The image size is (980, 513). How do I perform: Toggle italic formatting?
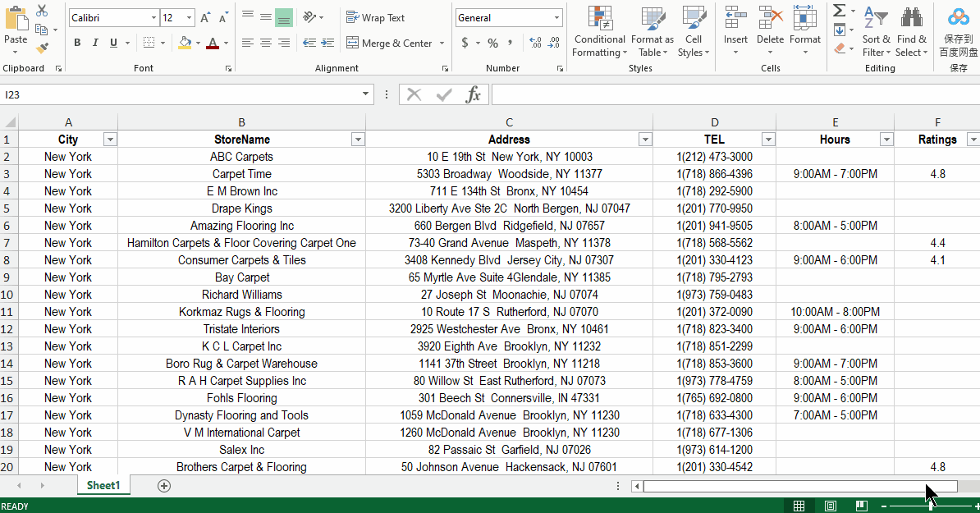(95, 43)
